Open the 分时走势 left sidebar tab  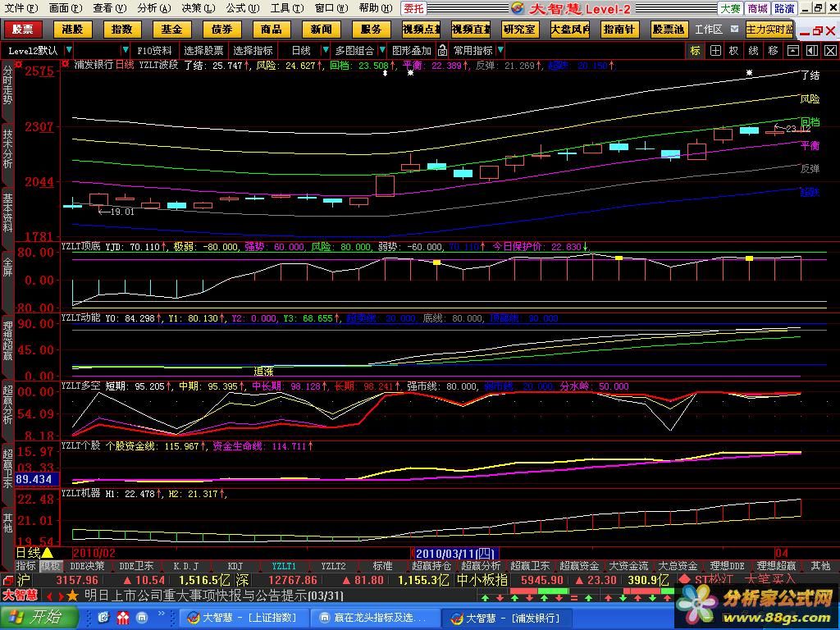point(7,85)
